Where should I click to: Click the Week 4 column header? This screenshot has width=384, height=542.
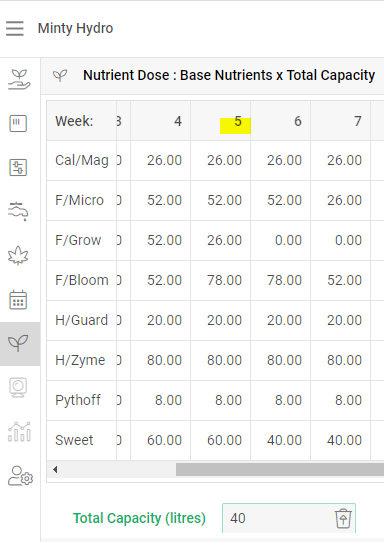(161, 121)
